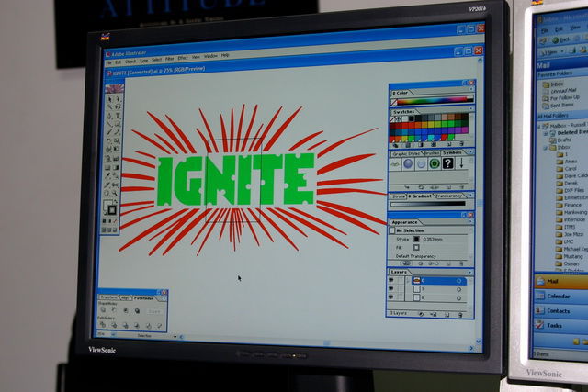588x392 pixels.
Task: Select the Direct Selection tool
Action: [x=118, y=99]
